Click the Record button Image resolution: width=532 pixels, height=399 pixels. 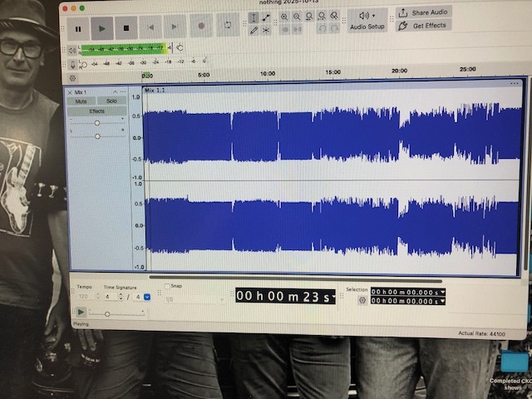(x=201, y=27)
